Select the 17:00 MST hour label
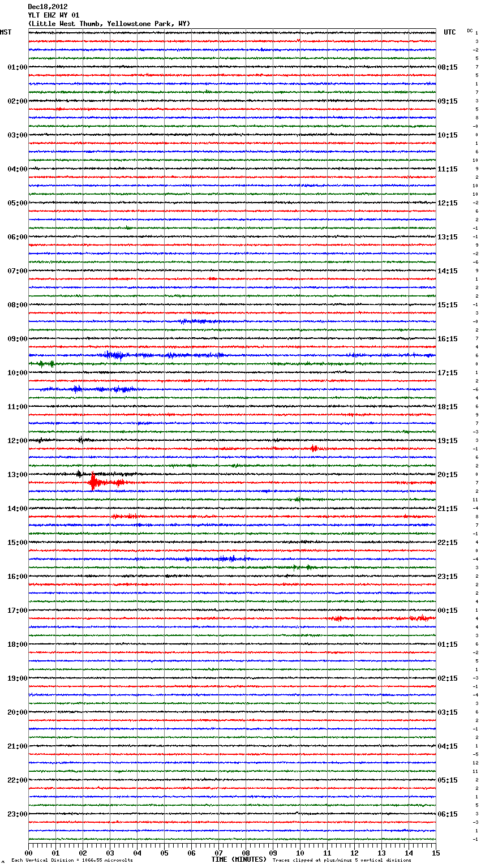 [18, 611]
